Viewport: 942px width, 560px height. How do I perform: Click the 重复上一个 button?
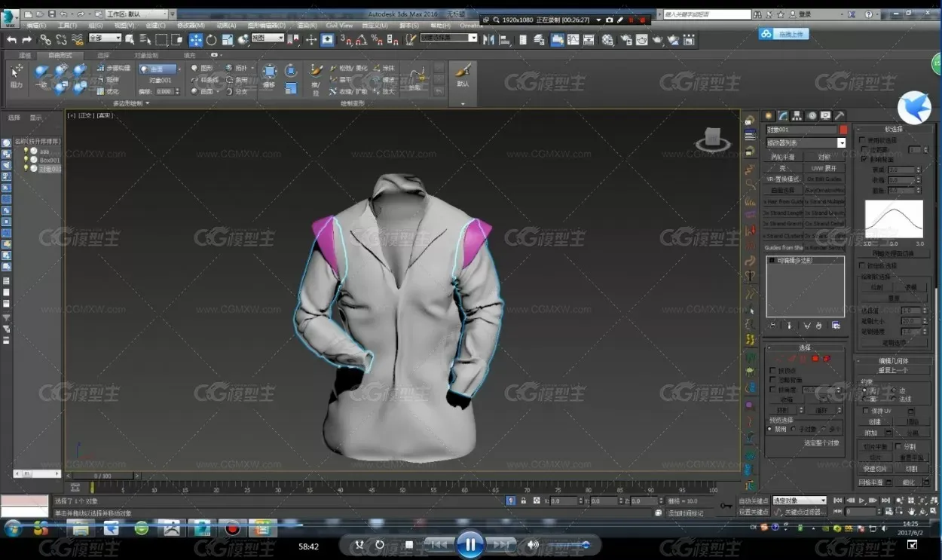(x=893, y=370)
